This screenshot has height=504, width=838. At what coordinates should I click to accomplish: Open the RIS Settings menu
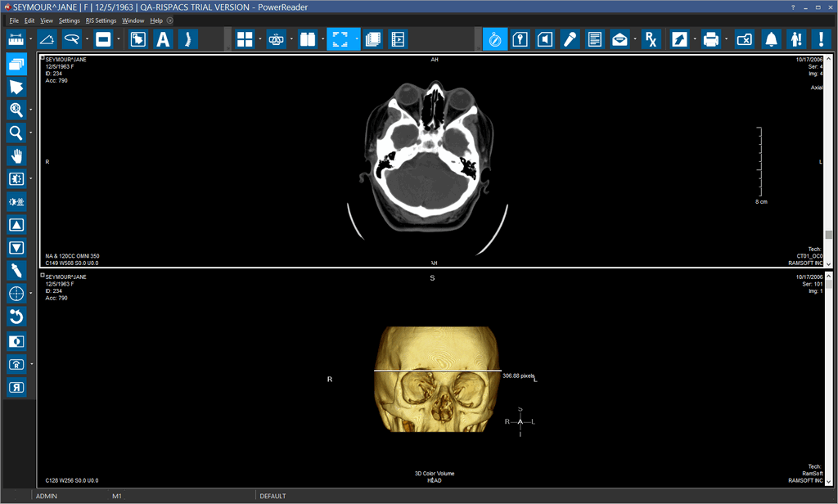click(101, 20)
